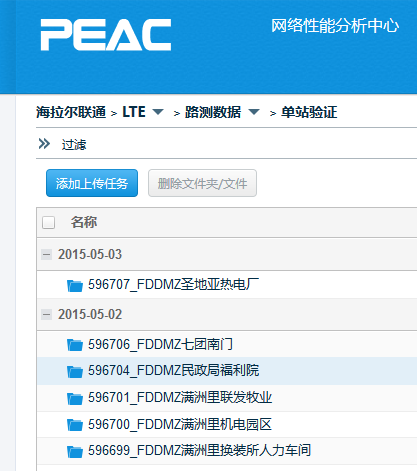Click the 网络性能分析中心 header title
This screenshot has height=471, width=417.
[335, 26]
